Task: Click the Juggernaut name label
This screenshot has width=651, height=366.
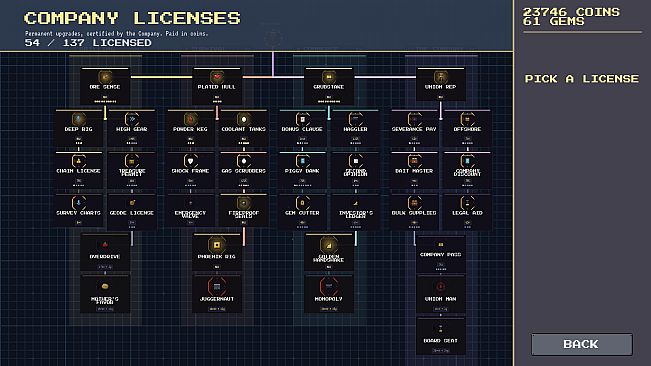Action: pos(217,299)
